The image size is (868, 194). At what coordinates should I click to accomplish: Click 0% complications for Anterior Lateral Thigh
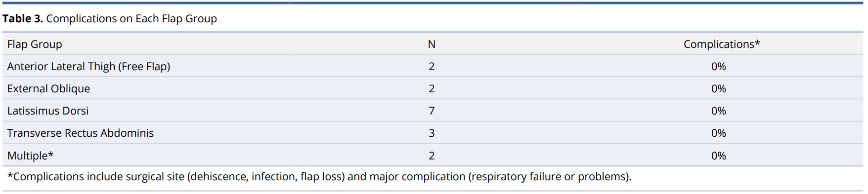719,67
